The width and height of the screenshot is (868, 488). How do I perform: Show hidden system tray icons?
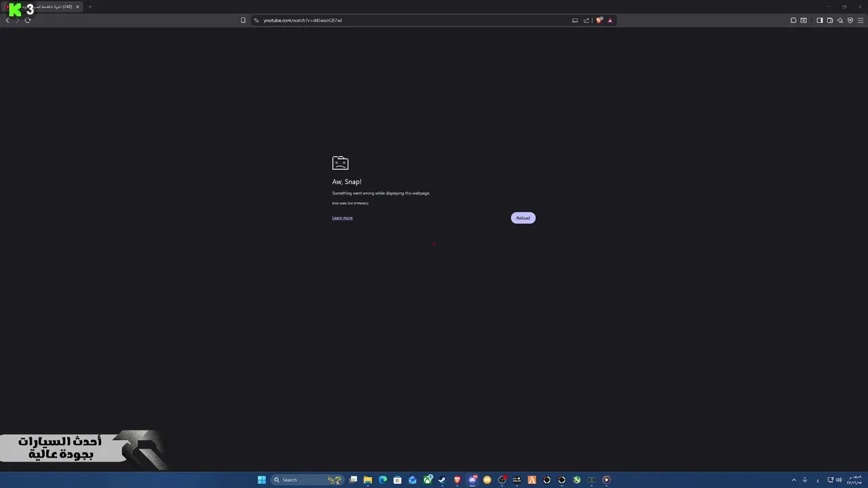pos(793,480)
